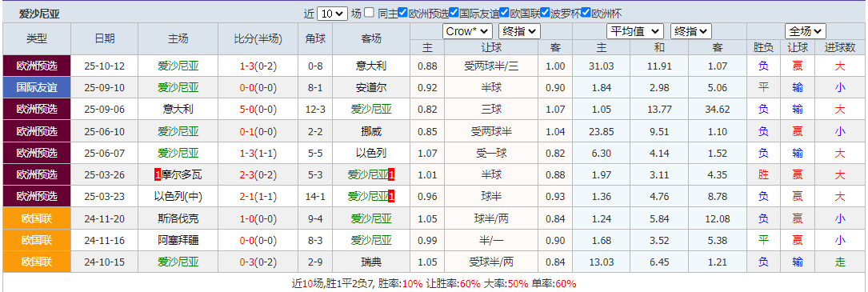The image size is (868, 292).
Task: Open 意大利 away team on 25-10-12
Action: click(371, 66)
